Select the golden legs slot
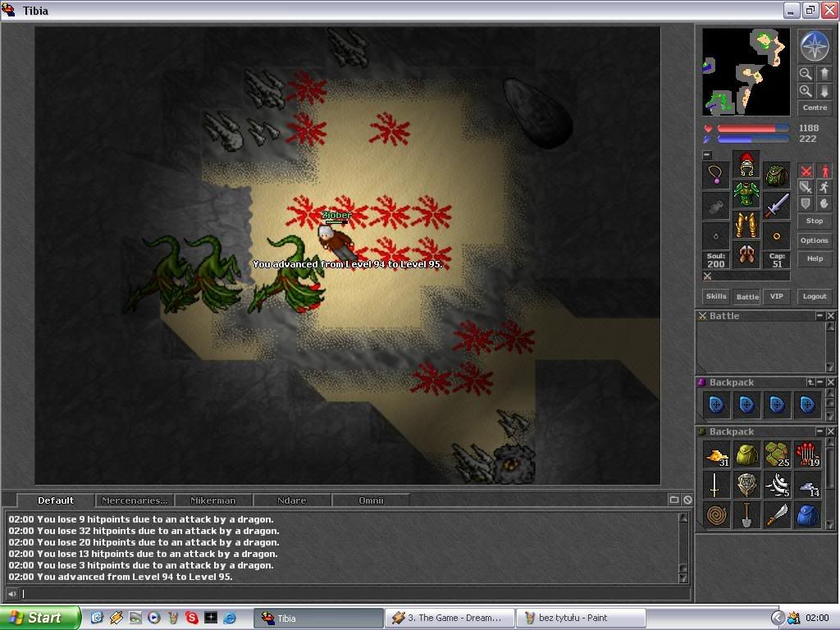The height and width of the screenshot is (630, 840). click(746, 225)
